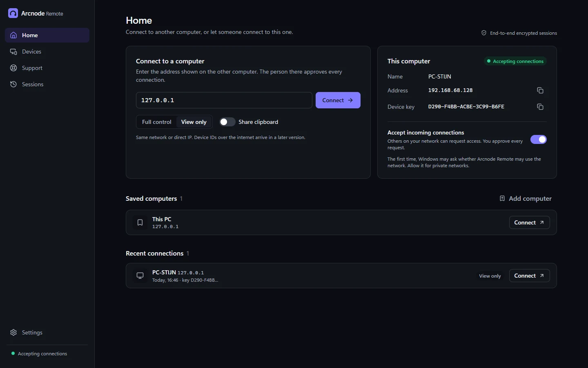Click the monitor icon for PC-STIJN
This screenshot has width=588, height=368.
140,276
